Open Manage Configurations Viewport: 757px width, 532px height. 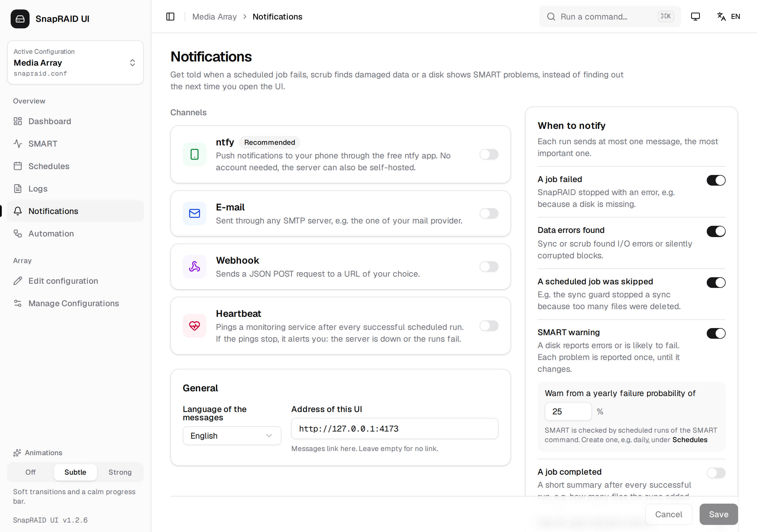(x=75, y=303)
